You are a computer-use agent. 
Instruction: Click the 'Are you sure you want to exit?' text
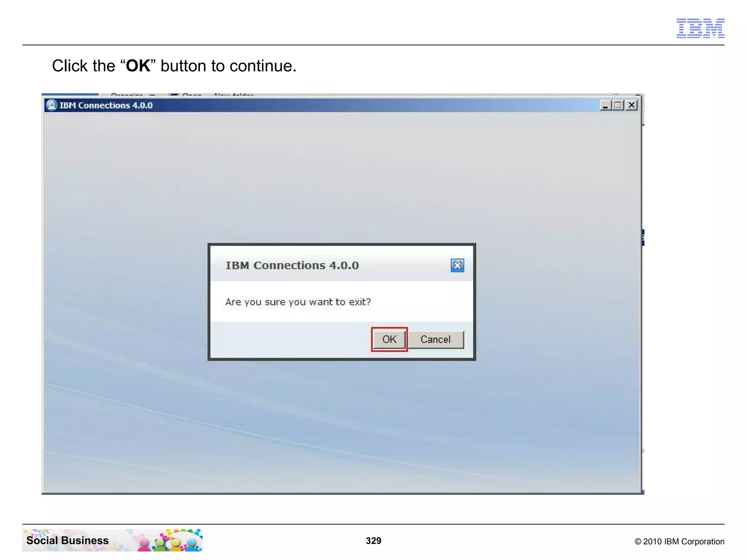tap(298, 302)
